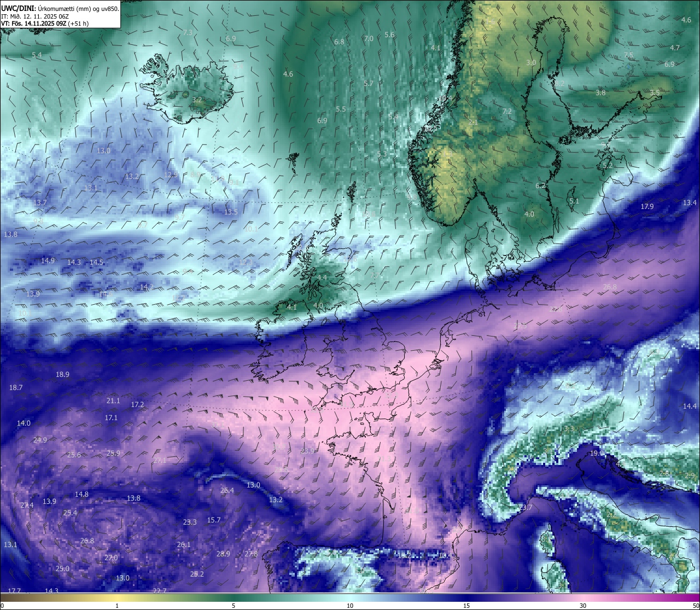Click the 15.7 value on the map
Image resolution: width=700 pixels, height=610 pixels.
tap(214, 520)
